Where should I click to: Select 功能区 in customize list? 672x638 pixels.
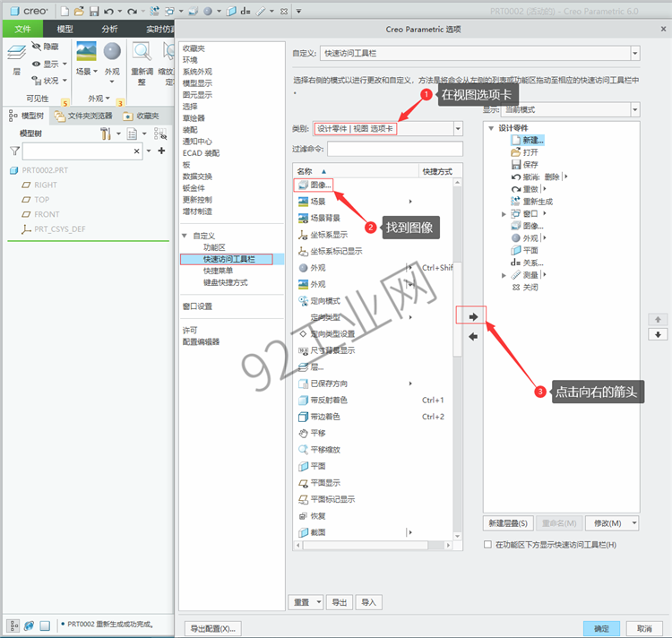click(214, 247)
